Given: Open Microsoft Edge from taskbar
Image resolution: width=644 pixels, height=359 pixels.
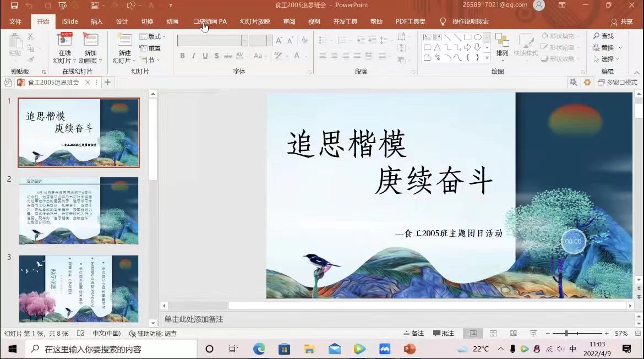Looking at the screenshot, I should tap(259, 349).
